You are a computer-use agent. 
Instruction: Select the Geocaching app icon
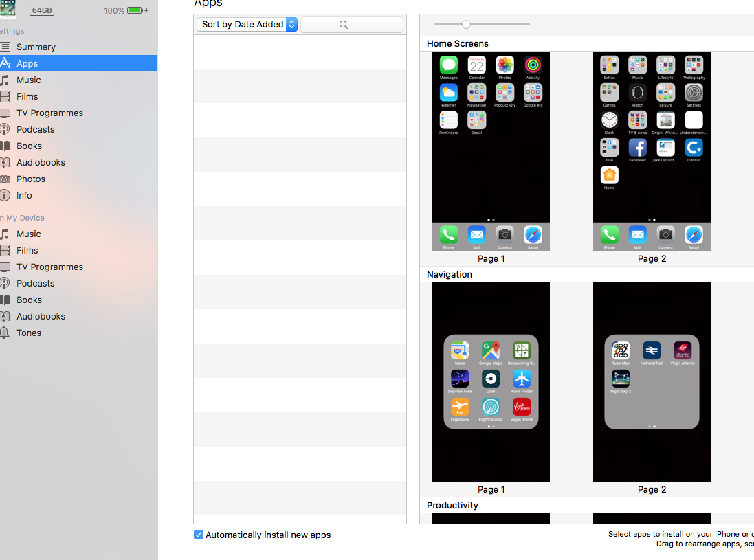521,350
